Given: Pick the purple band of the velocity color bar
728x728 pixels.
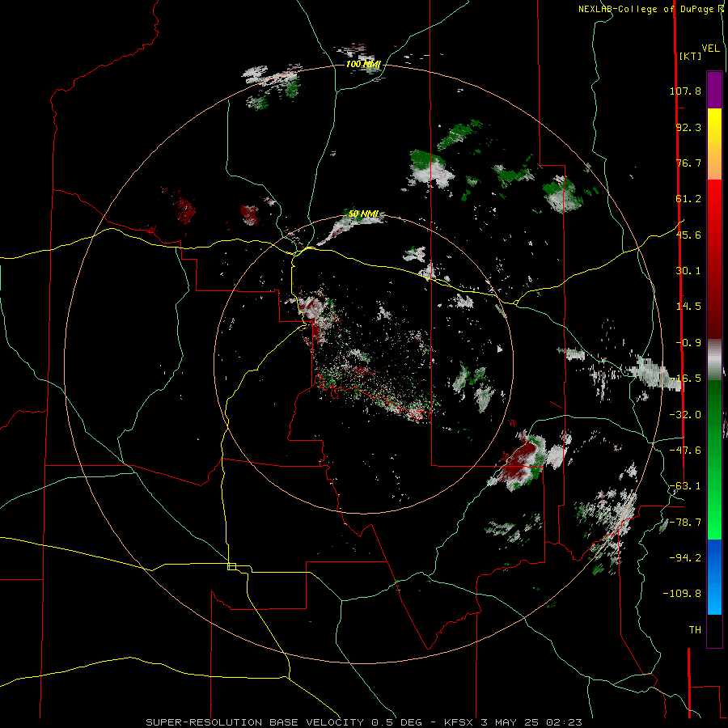Looking at the screenshot, I should click(x=714, y=90).
